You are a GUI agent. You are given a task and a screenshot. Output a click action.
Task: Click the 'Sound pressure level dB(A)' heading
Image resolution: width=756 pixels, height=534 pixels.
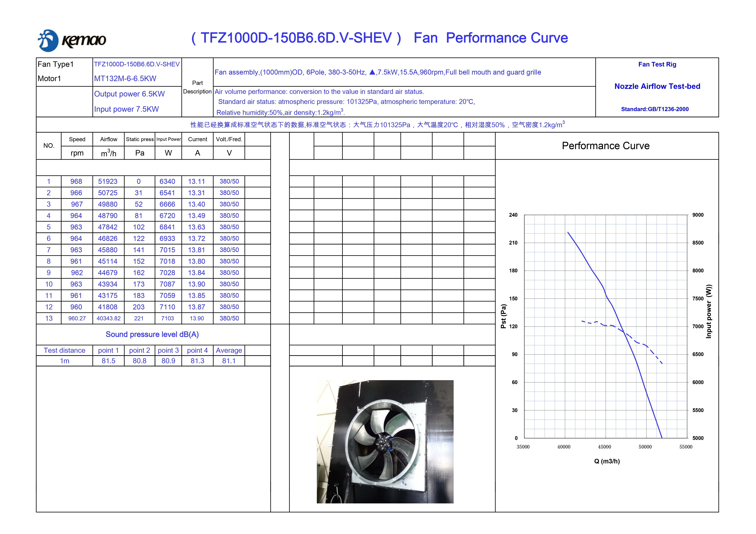(152, 334)
